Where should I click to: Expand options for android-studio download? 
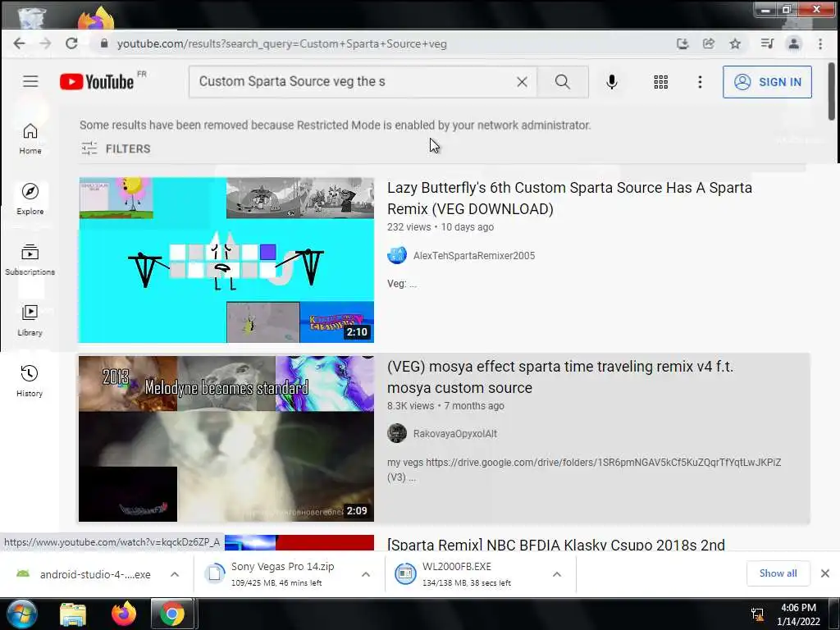(x=175, y=574)
